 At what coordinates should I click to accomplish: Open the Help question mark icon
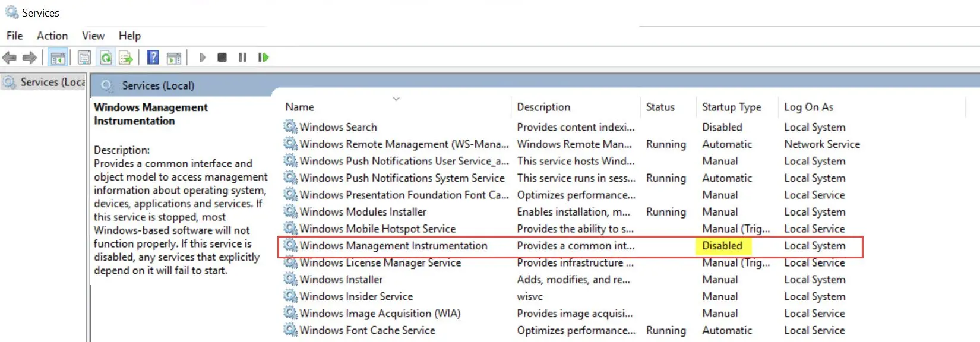pyautogui.click(x=153, y=58)
